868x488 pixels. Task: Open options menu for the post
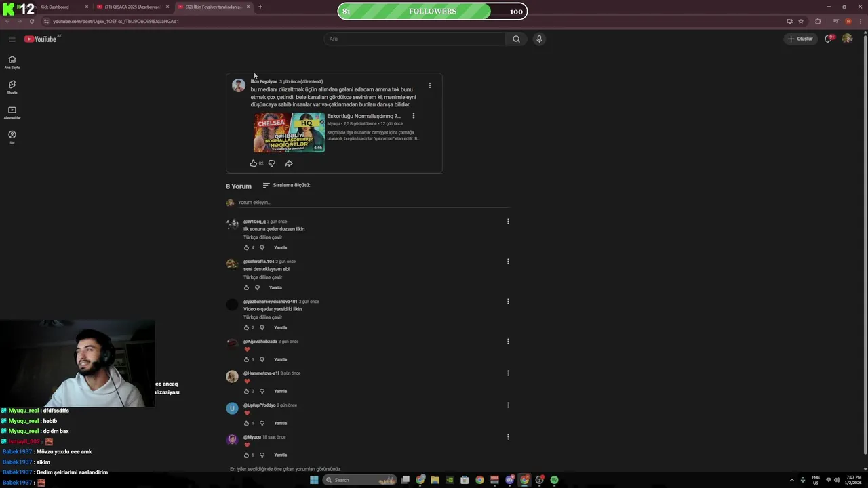(x=429, y=85)
